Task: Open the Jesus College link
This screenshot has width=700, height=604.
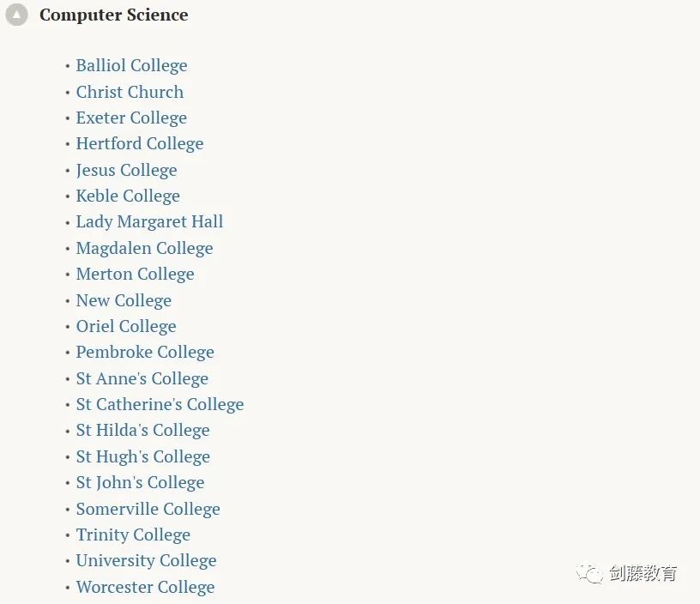Action: click(126, 170)
